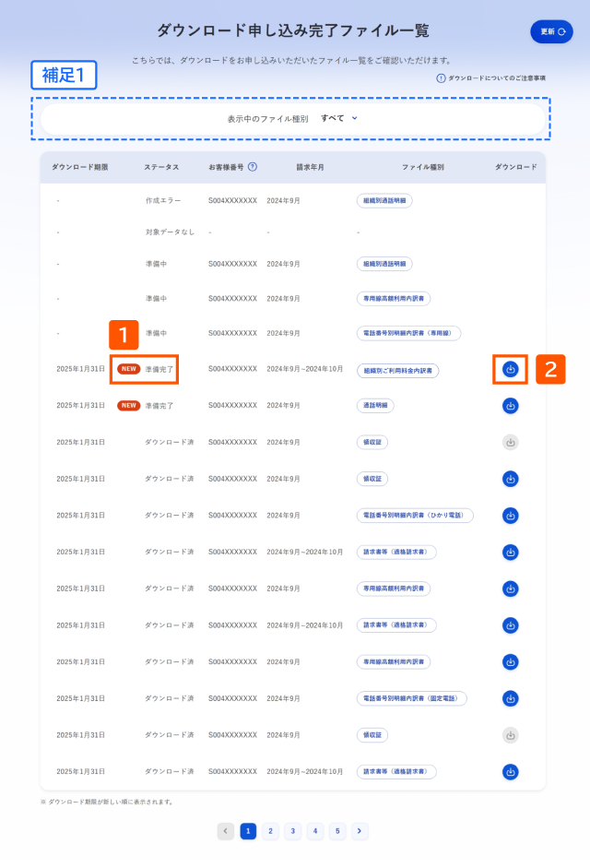
Task: Click the 専用線高額利用内訳書 tag in 準備中 row
Action: [x=394, y=298]
